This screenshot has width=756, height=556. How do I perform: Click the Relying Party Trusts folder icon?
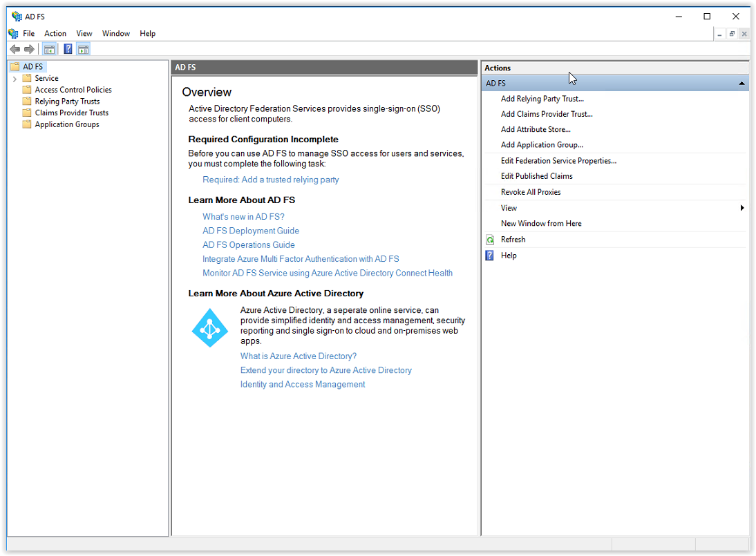point(27,101)
